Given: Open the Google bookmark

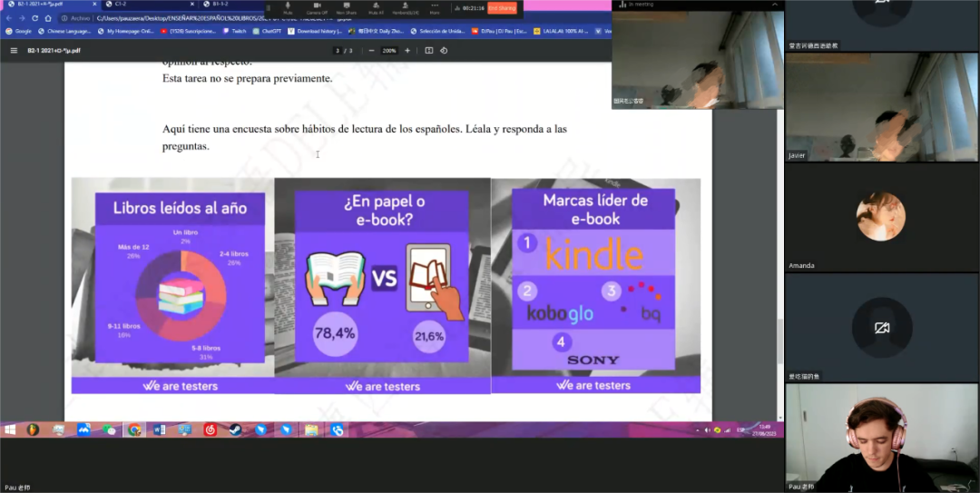Looking at the screenshot, I should [x=19, y=31].
